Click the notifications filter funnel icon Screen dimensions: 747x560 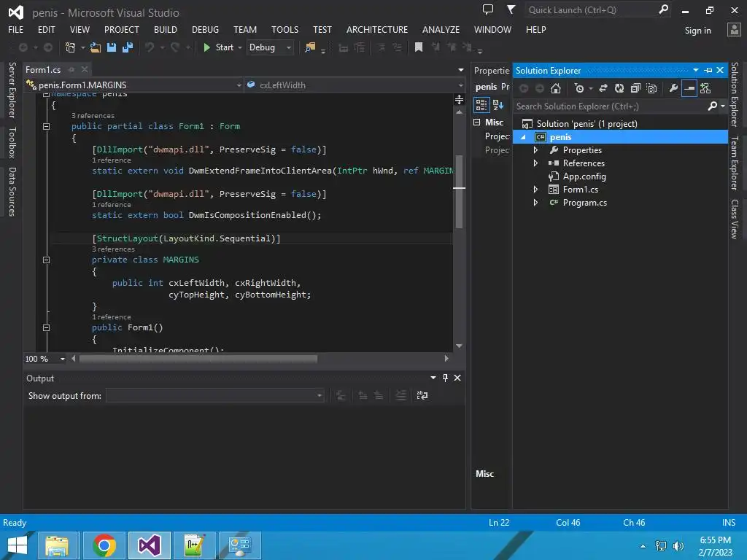(511, 9)
